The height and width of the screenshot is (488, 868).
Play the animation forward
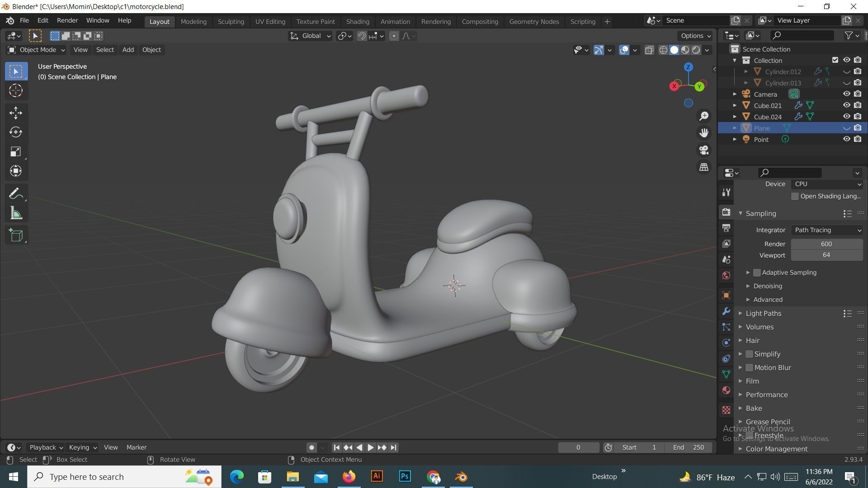pyautogui.click(x=370, y=448)
